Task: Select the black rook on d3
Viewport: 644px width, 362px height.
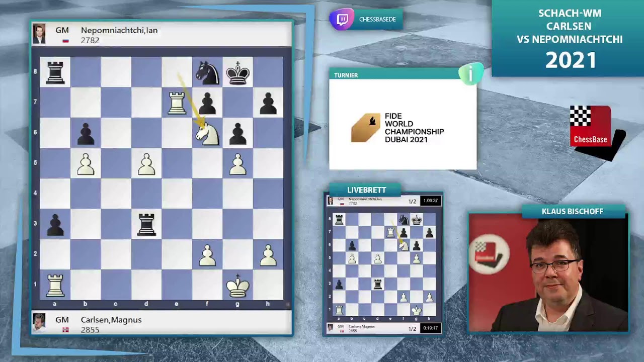Action: [x=146, y=224]
